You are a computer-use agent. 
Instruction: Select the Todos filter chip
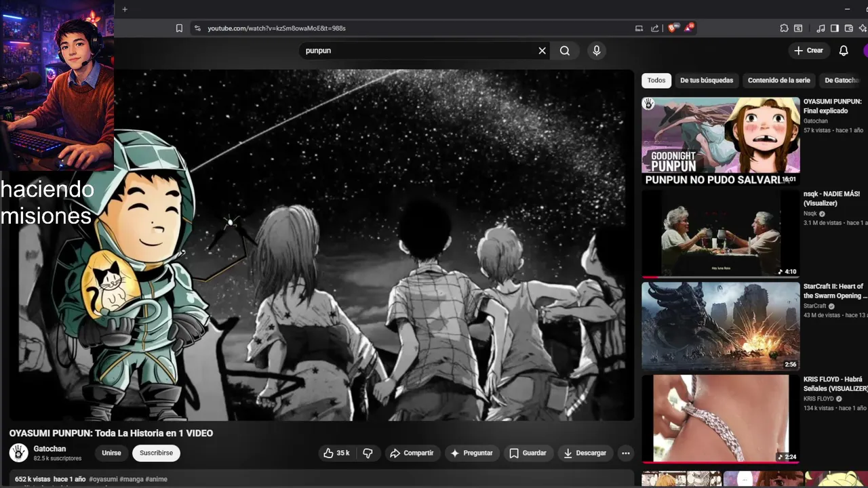tap(656, 81)
